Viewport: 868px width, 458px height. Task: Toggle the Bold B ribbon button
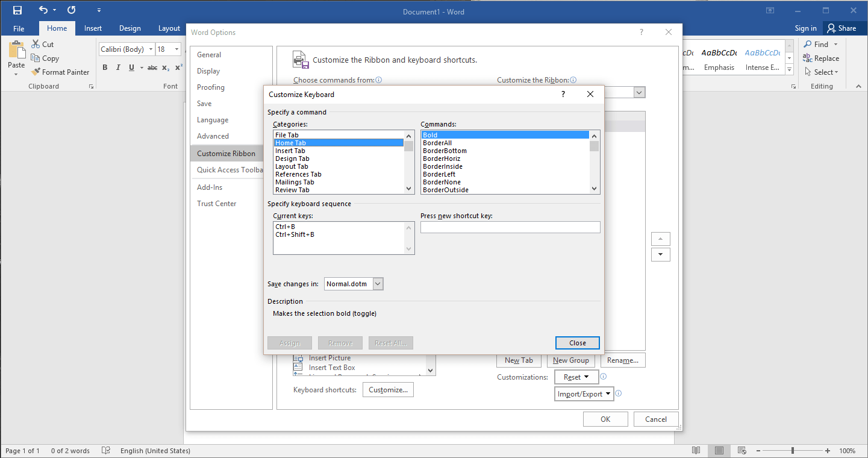(x=105, y=67)
